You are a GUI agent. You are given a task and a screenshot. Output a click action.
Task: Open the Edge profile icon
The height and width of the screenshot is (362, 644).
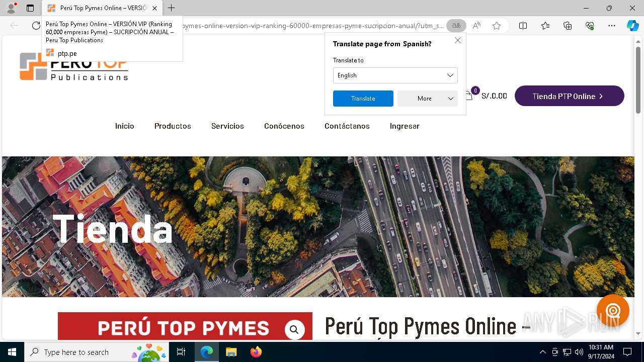click(11, 8)
